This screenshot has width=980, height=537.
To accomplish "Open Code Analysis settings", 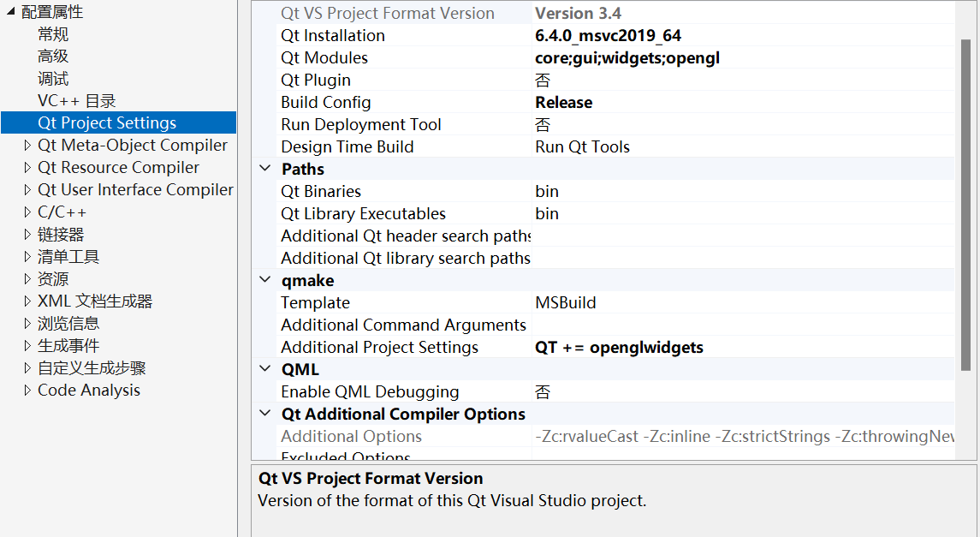I will pyautogui.click(x=89, y=390).
